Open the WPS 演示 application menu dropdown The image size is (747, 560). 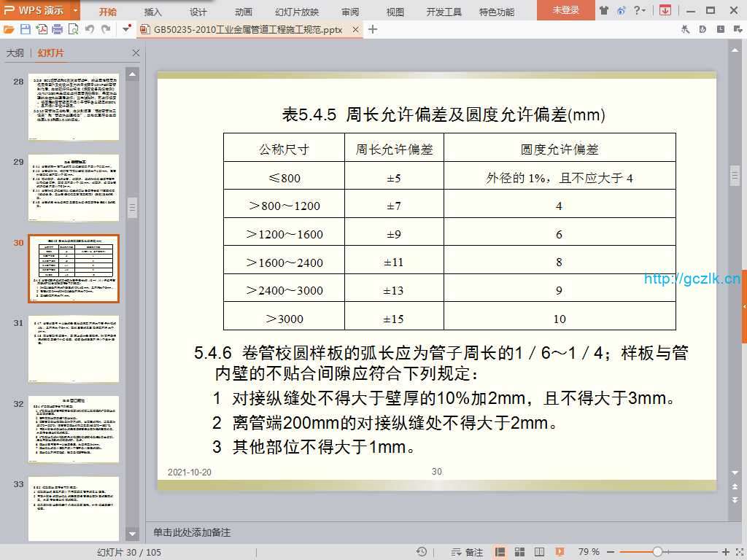click(x=76, y=10)
